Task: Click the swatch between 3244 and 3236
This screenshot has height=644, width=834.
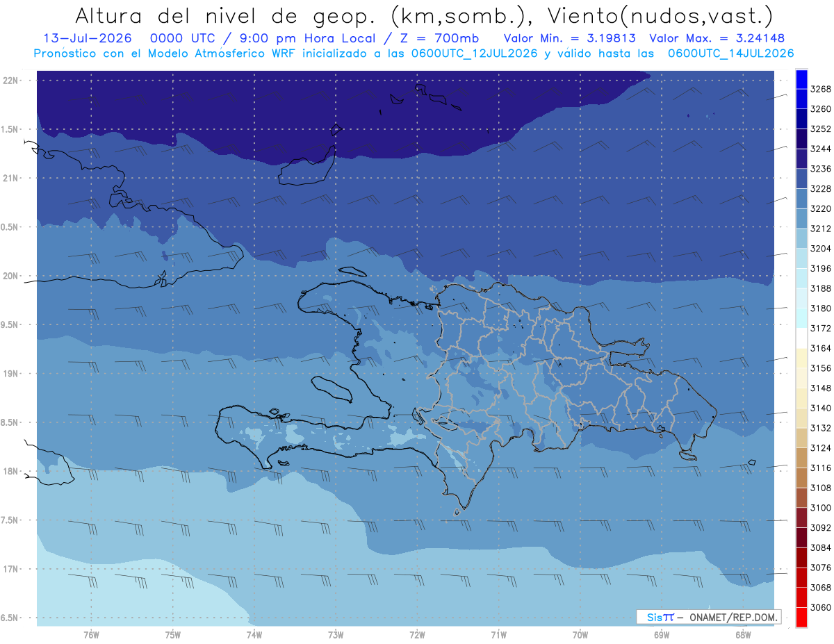Action: 801,158
